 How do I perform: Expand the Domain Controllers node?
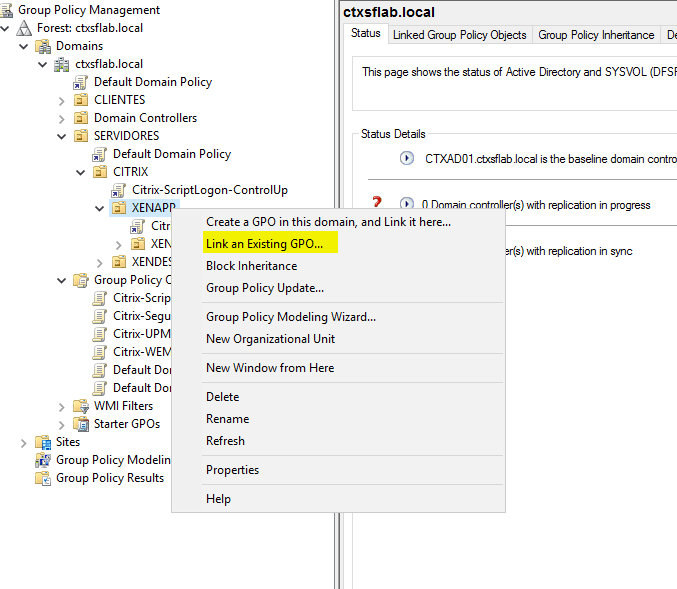tap(62, 119)
